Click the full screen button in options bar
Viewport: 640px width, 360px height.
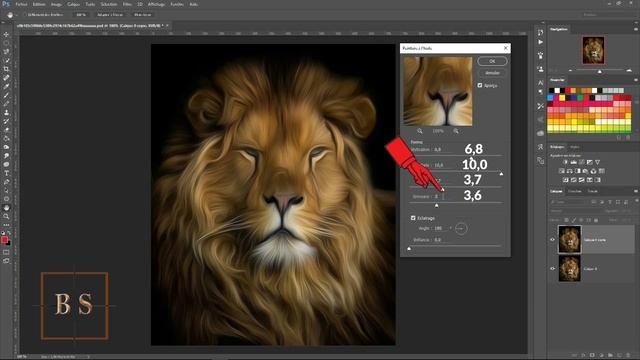143,15
